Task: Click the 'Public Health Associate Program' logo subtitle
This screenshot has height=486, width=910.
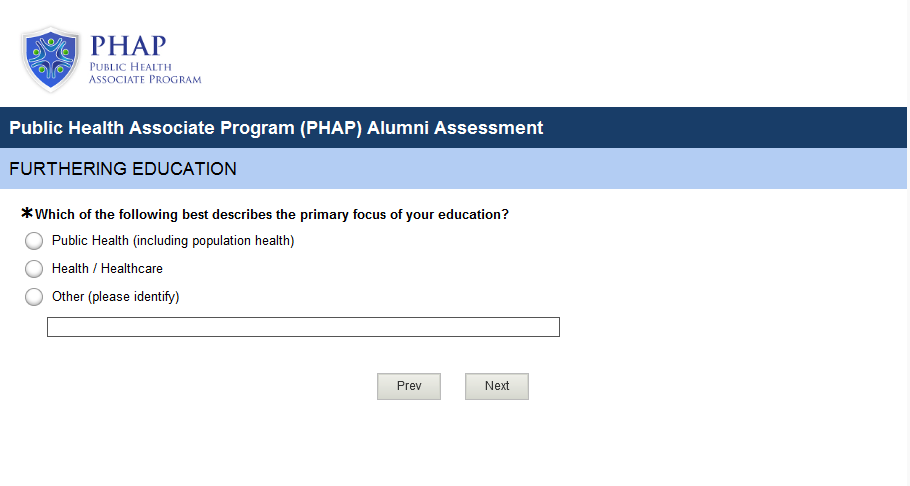Action: pyautogui.click(x=145, y=73)
